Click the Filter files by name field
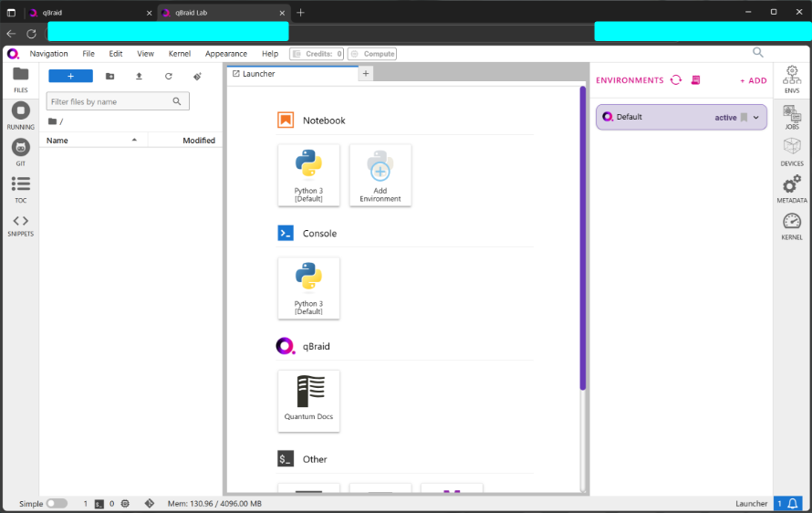812x513 pixels. [118, 101]
